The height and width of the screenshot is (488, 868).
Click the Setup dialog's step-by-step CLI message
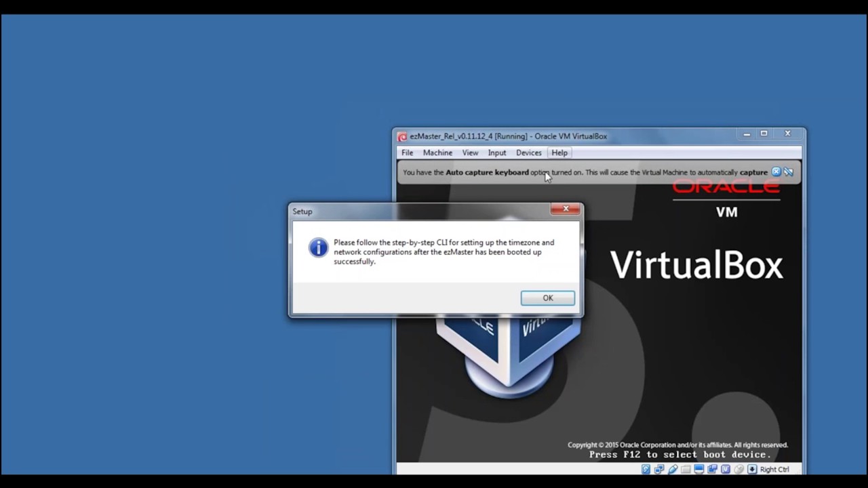point(443,252)
